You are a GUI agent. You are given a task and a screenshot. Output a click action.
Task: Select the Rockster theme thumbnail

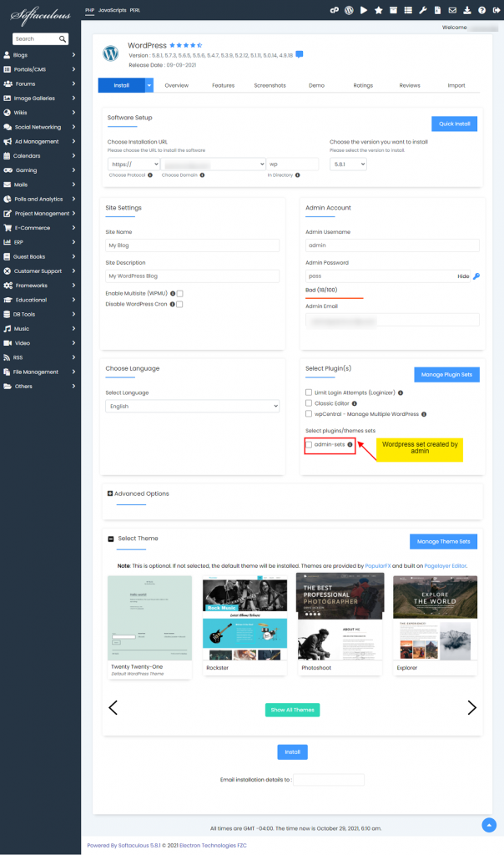click(244, 620)
